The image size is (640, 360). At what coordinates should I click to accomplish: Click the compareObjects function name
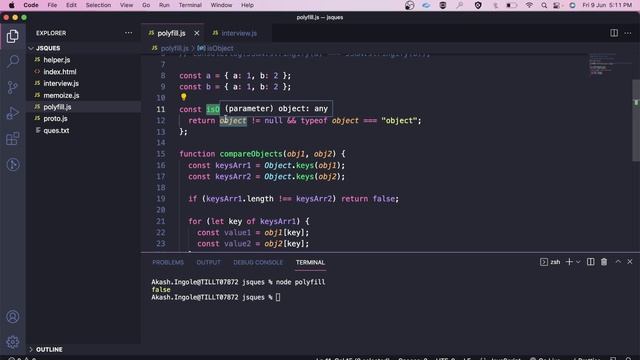[251, 154]
